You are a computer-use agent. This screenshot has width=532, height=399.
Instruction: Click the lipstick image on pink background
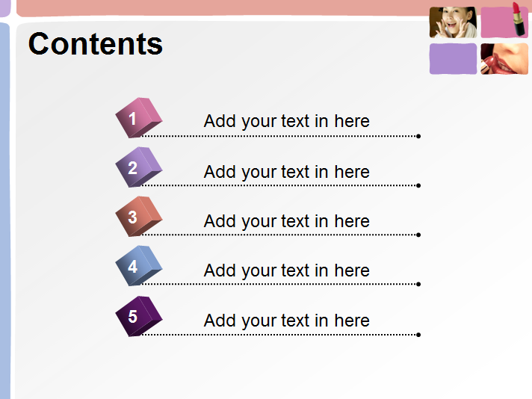coord(504,22)
